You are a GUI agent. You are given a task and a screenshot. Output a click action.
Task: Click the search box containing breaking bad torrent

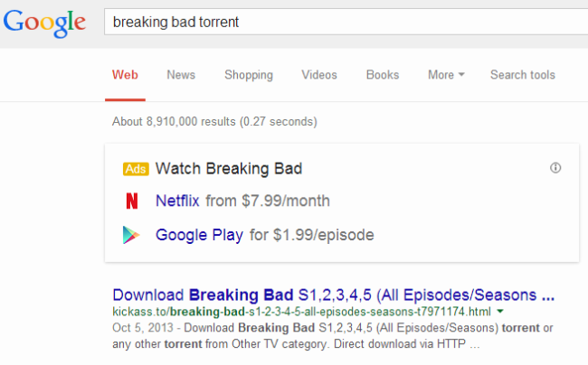pos(344,22)
